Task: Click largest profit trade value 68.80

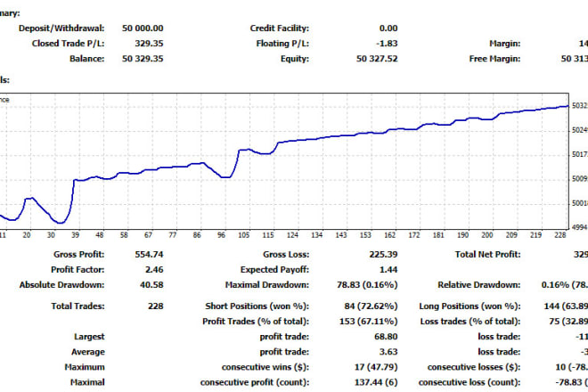Action: click(x=386, y=337)
